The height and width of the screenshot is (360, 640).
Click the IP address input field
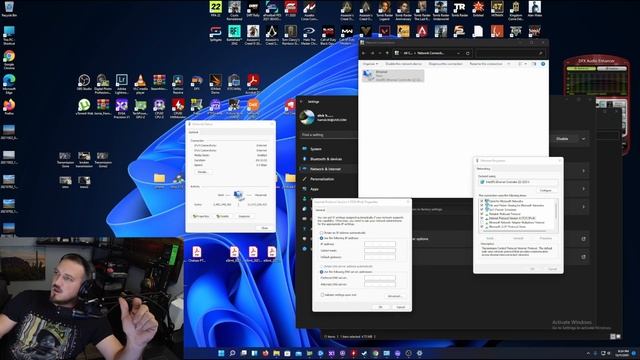click(x=380, y=244)
